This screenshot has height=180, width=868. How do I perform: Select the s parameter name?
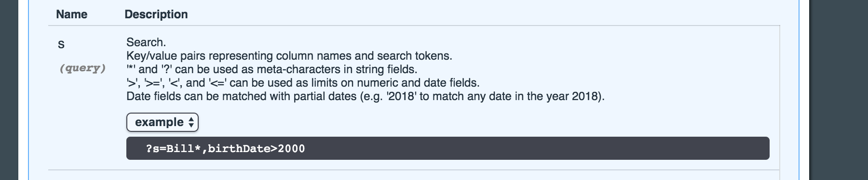pos(61,44)
